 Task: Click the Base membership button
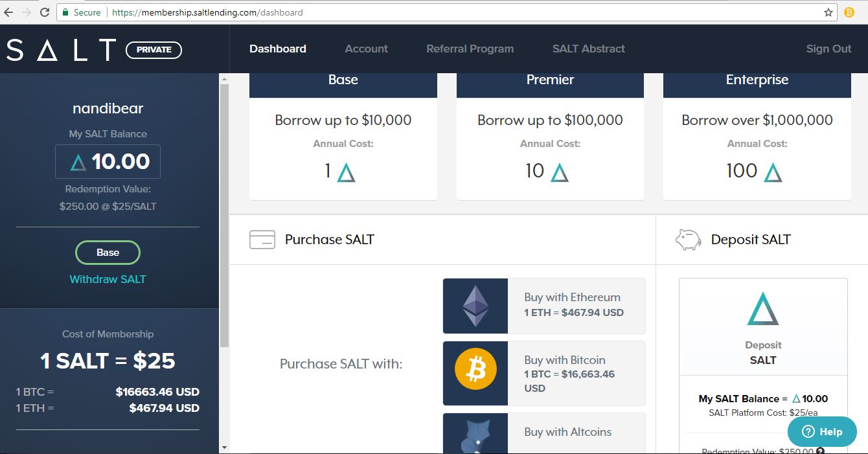pos(108,253)
